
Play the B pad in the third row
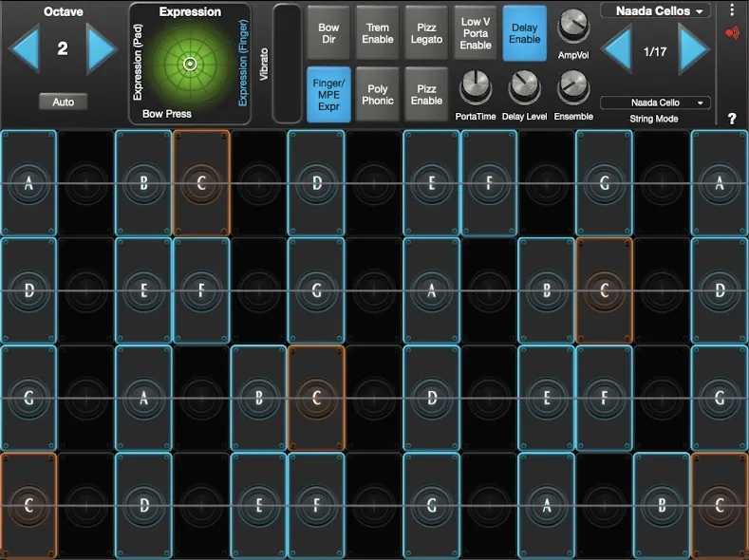[258, 398]
